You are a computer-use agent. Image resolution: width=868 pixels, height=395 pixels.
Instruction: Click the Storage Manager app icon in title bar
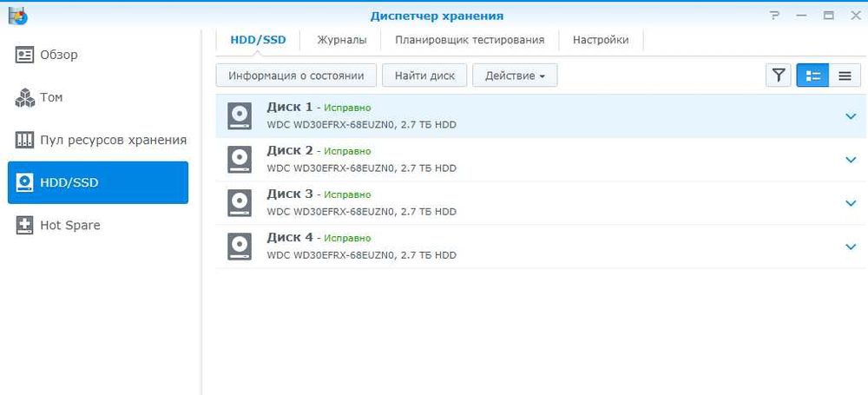point(17,16)
